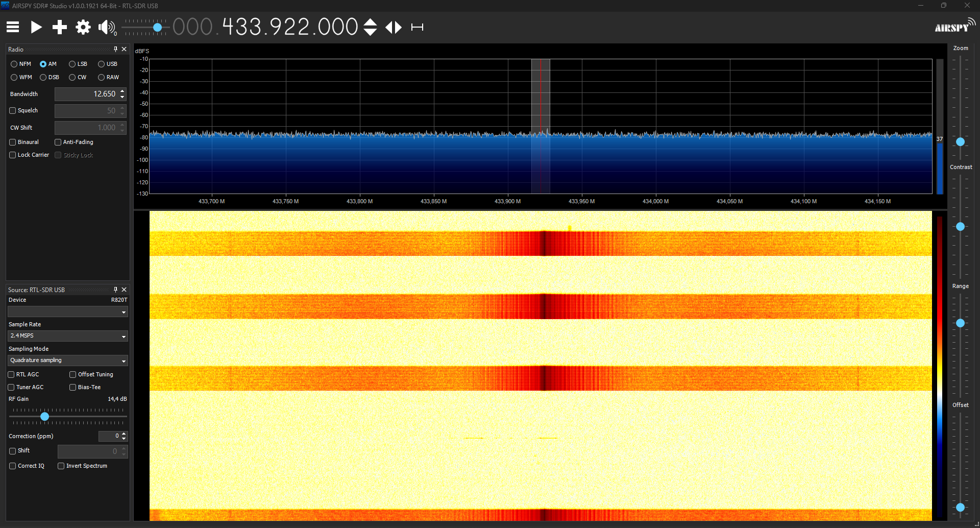Decrease frequency with down arrow
Screen dimensions: 980x528
click(370, 32)
